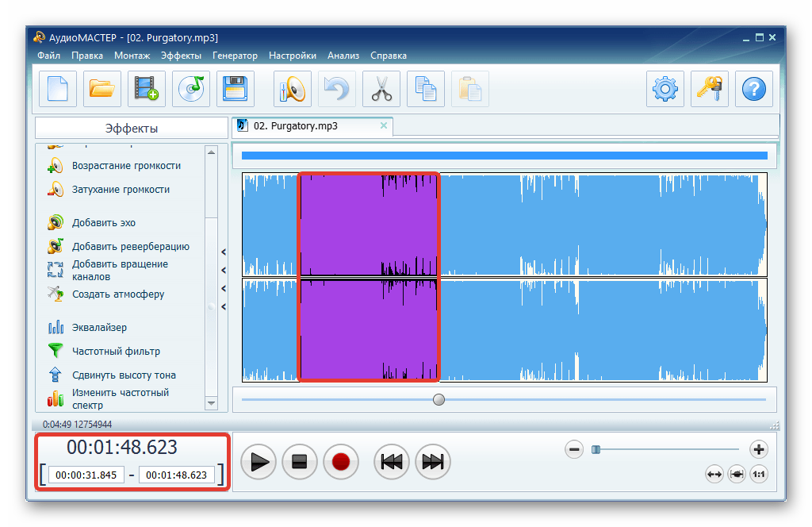Open file using the folder icon

point(102,88)
